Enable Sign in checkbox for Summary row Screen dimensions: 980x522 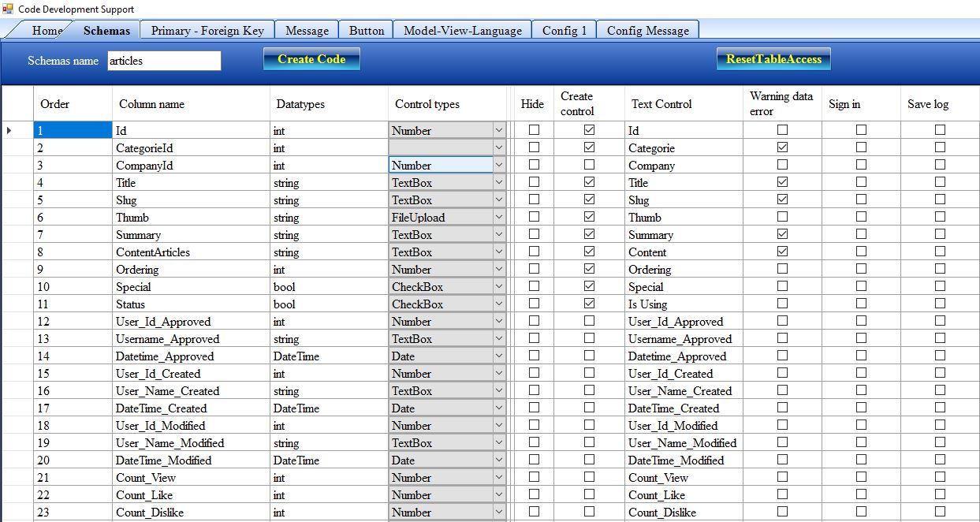[861, 234]
